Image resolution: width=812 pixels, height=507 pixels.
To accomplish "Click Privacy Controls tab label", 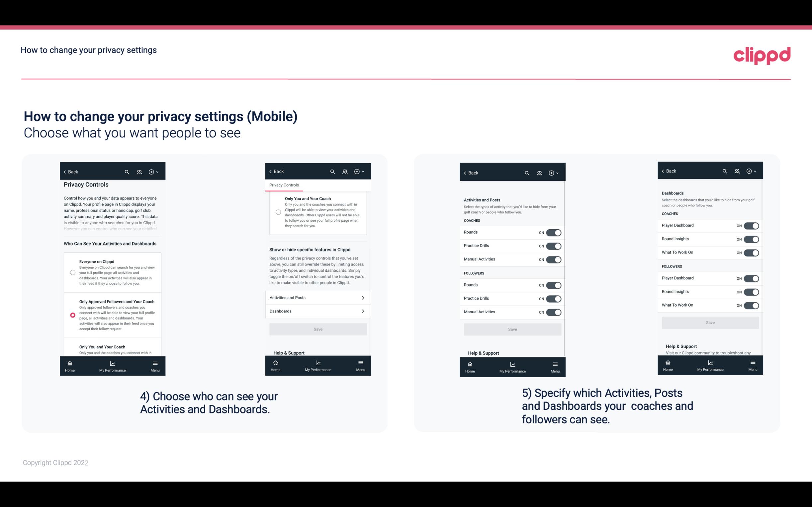I will [x=284, y=185].
